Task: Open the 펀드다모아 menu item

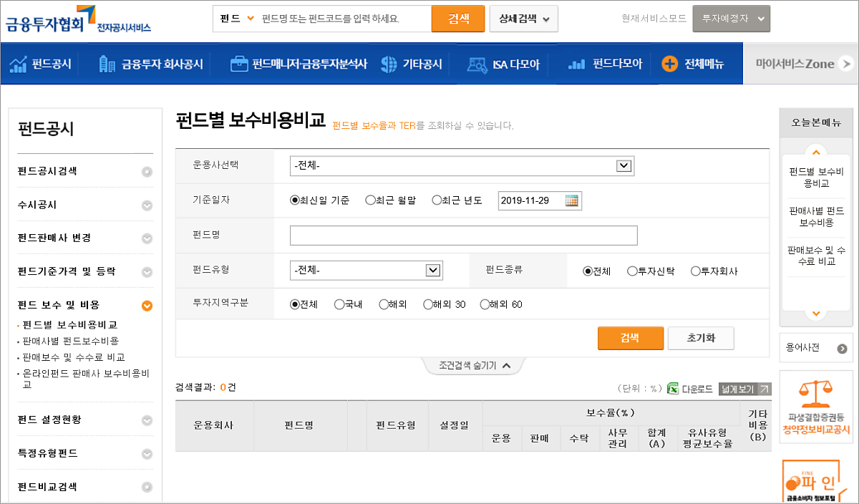Action: pos(605,64)
